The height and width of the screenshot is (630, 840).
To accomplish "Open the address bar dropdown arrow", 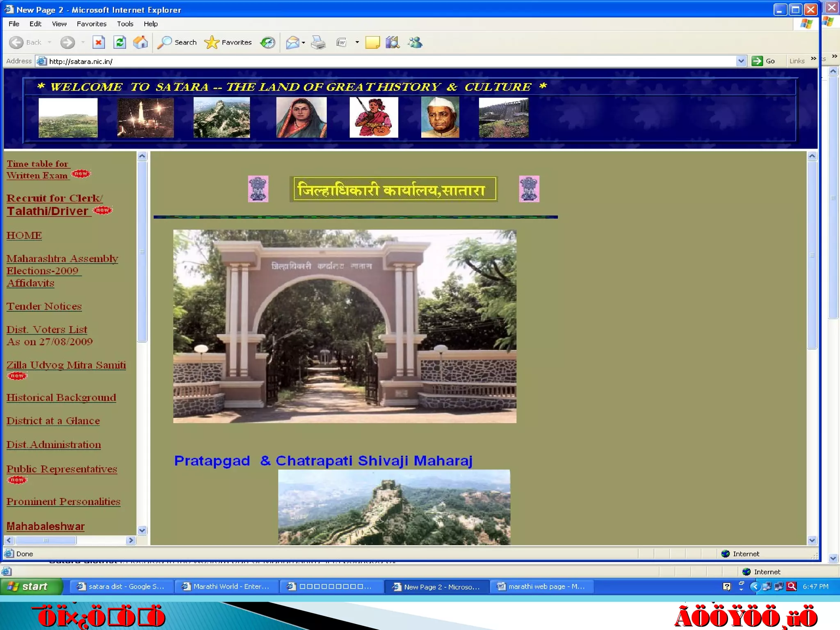I will [x=741, y=61].
